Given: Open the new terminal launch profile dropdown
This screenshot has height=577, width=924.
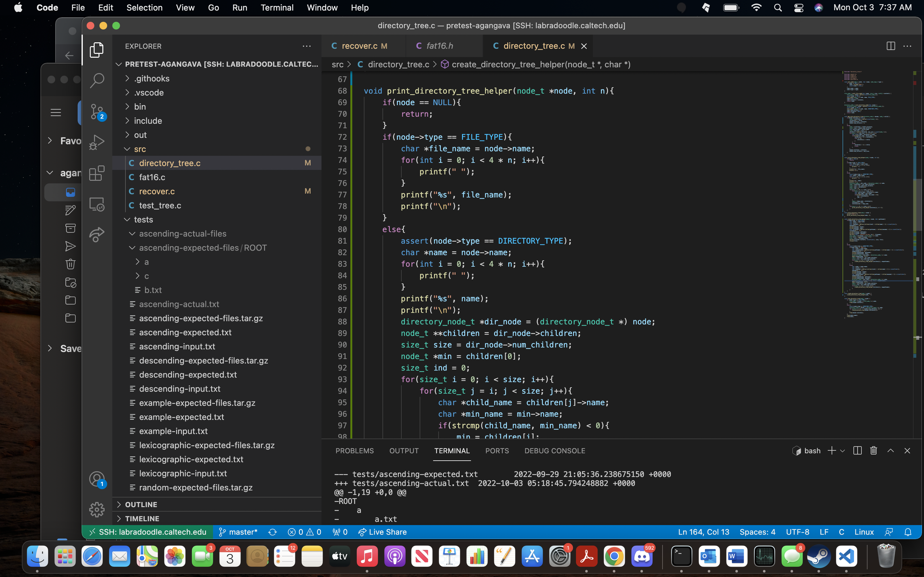Looking at the screenshot, I should (x=843, y=451).
